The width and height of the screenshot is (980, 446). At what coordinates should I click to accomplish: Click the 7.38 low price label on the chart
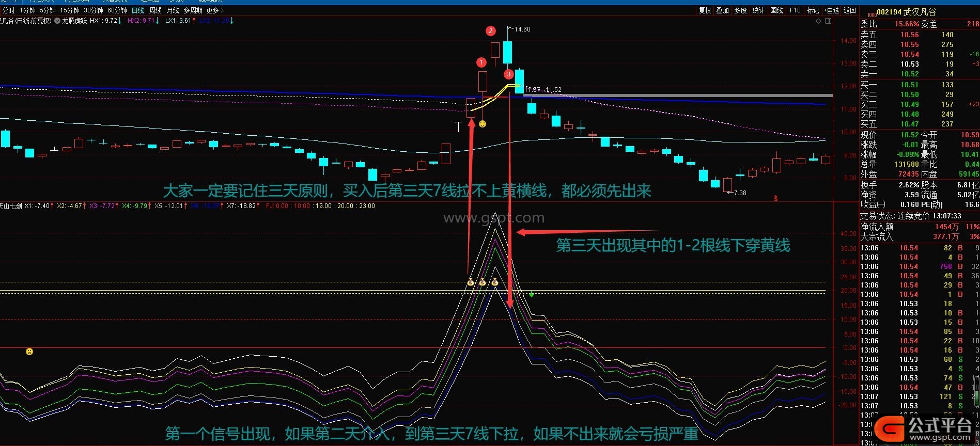coord(740,193)
